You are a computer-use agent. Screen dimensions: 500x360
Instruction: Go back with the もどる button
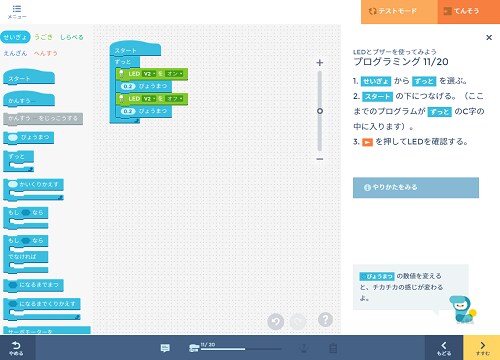point(444,348)
